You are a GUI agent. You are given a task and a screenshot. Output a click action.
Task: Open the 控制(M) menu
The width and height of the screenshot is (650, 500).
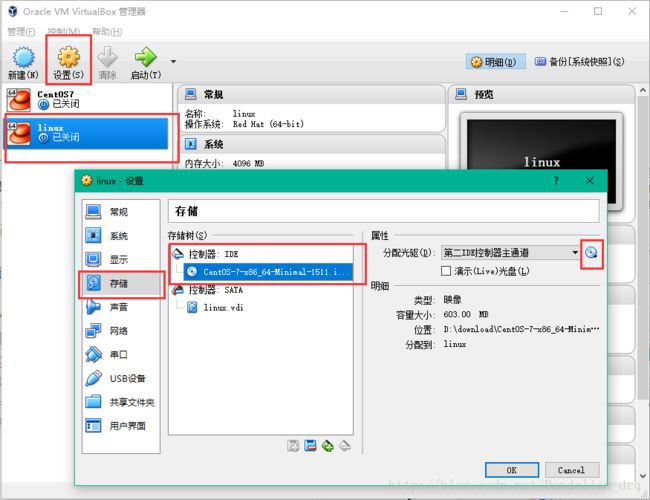[x=63, y=32]
